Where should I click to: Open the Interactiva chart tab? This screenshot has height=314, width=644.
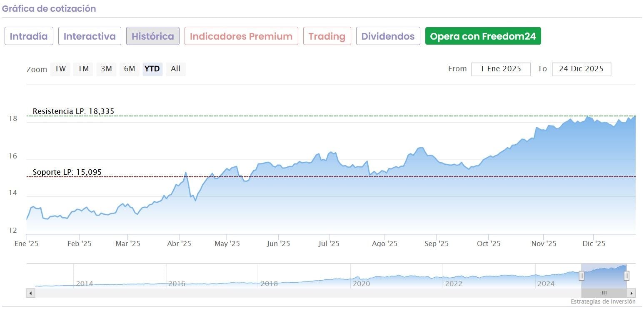90,36
